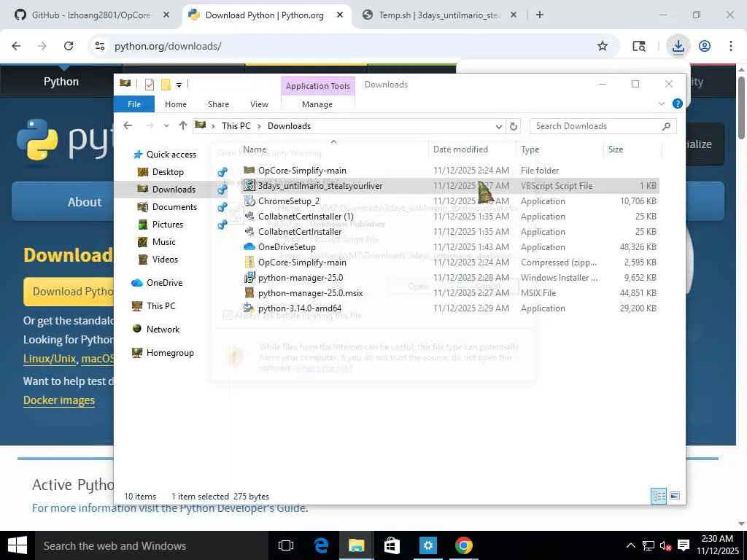This screenshot has height=560, width=747.
Task: Click the Chrome downloads icon in toolbar
Action: pos(678,46)
